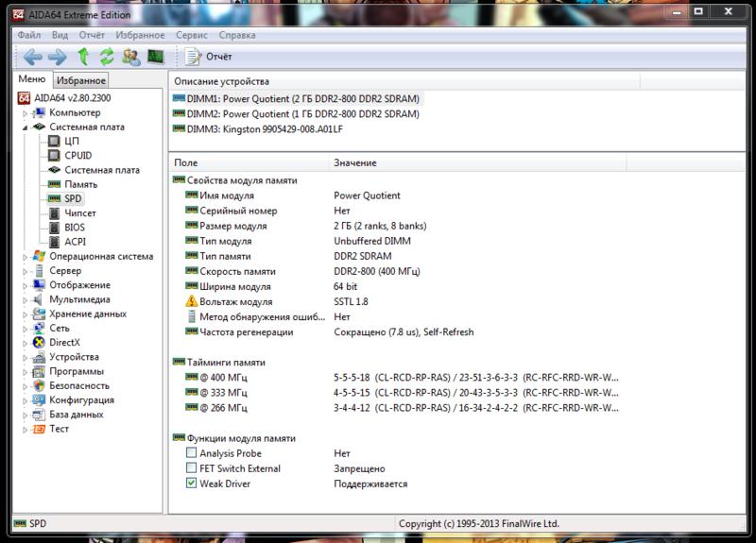Expand the Хранение данных node

pos(26,315)
